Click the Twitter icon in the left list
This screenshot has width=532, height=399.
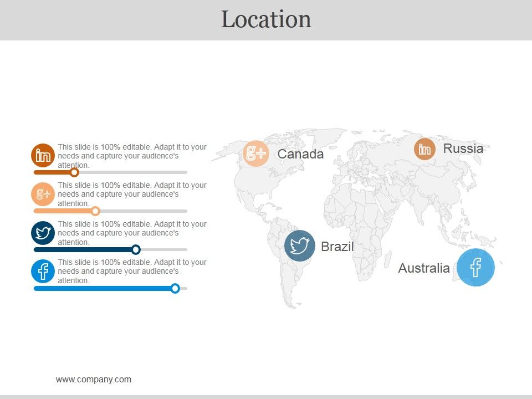[x=43, y=233]
